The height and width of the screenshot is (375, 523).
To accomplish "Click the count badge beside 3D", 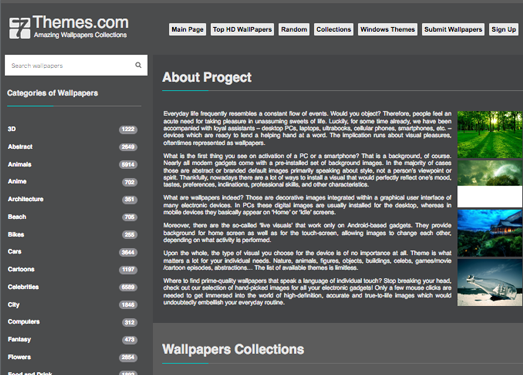I will (128, 129).
